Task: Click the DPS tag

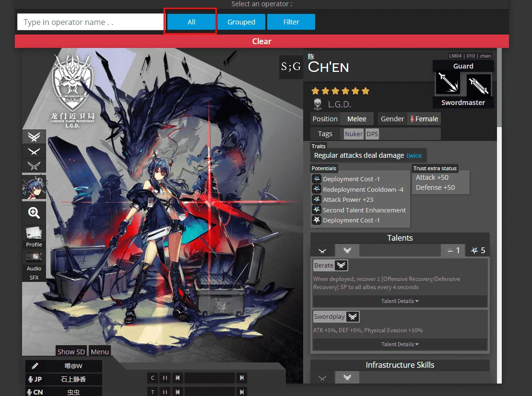Action: [372, 134]
